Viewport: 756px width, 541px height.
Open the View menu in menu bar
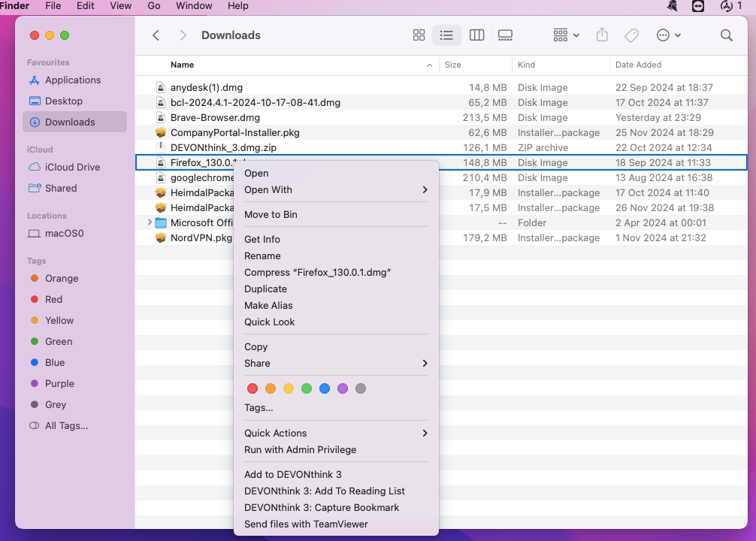coord(120,6)
